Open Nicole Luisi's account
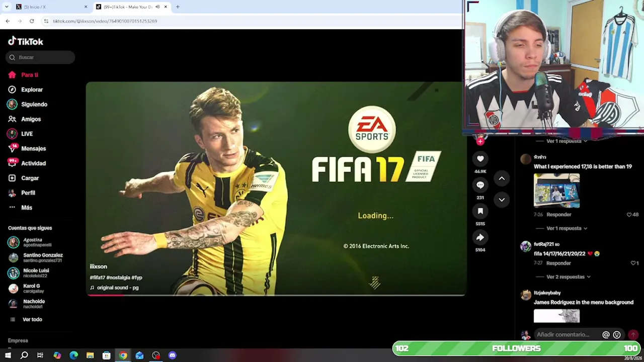Image resolution: width=644 pixels, height=362 pixels. click(28, 273)
